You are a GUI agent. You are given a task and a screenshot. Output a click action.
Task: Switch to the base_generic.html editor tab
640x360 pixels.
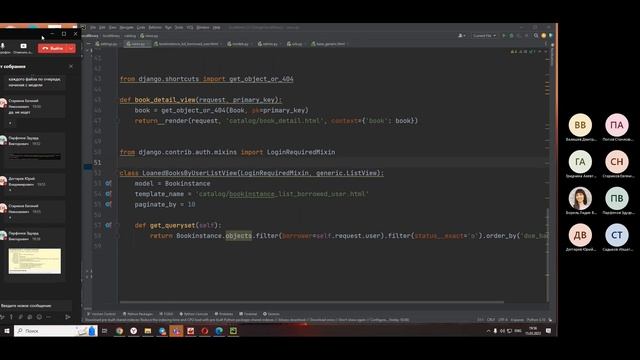(x=330, y=44)
